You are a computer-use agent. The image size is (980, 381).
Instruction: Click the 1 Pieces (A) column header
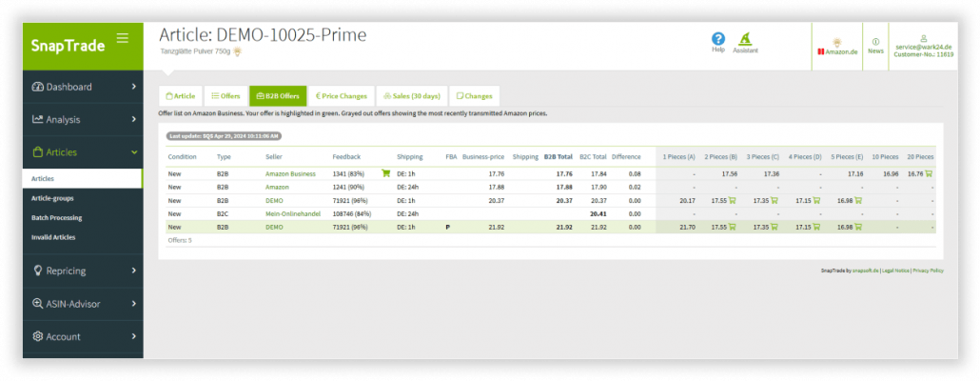pyautogui.click(x=679, y=157)
